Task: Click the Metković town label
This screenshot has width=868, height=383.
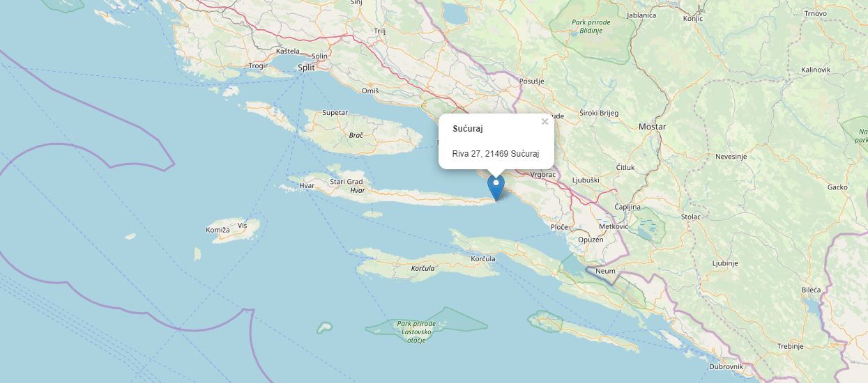Action: tap(614, 227)
